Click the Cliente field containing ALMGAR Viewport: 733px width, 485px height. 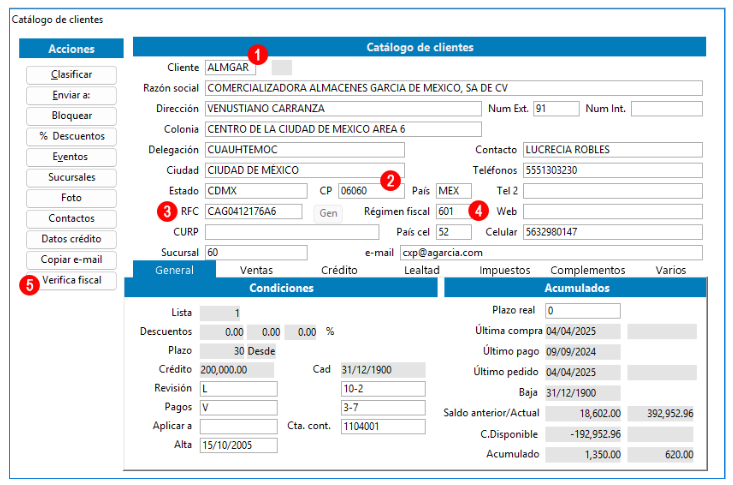point(230,67)
